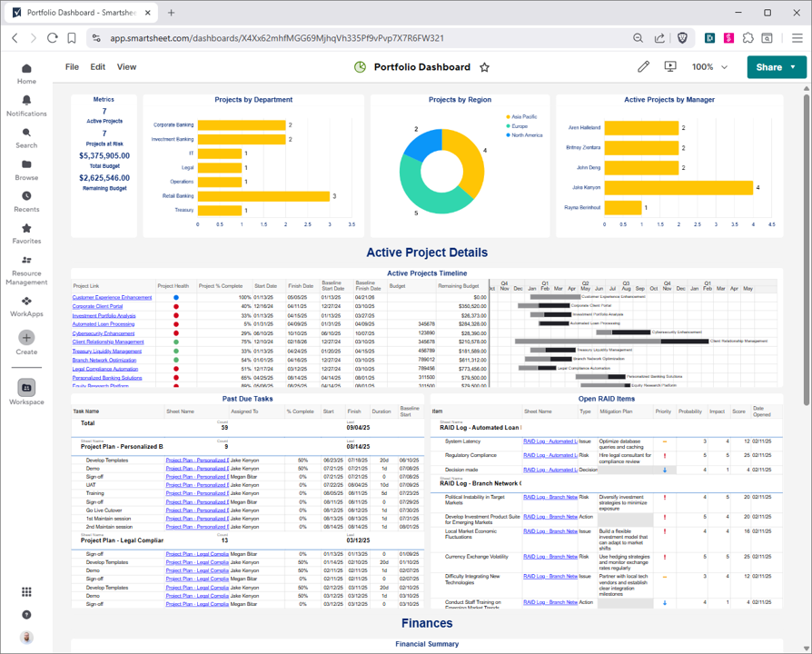The height and width of the screenshot is (654, 812).
Task: Click the pencil edit dashboard icon
Action: click(643, 66)
